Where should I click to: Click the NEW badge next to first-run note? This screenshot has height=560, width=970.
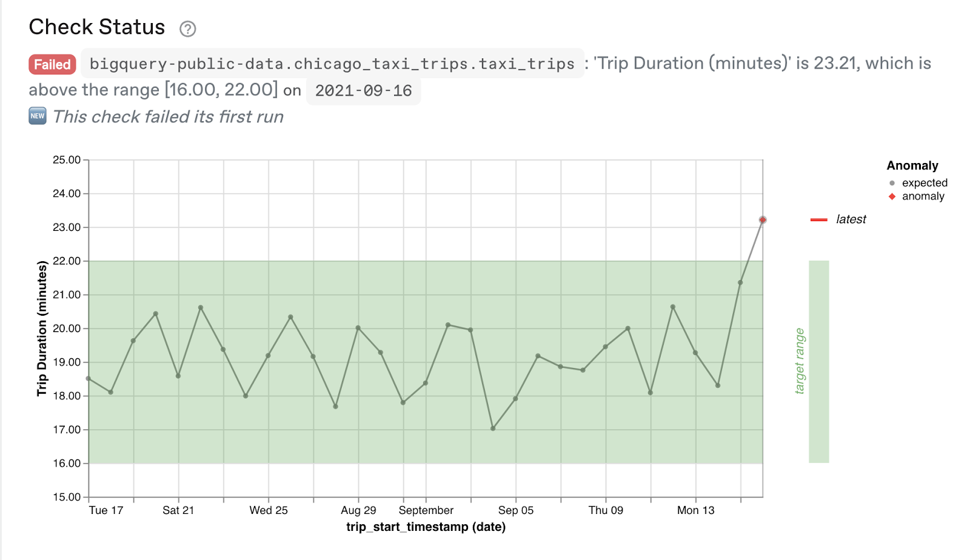(36, 115)
